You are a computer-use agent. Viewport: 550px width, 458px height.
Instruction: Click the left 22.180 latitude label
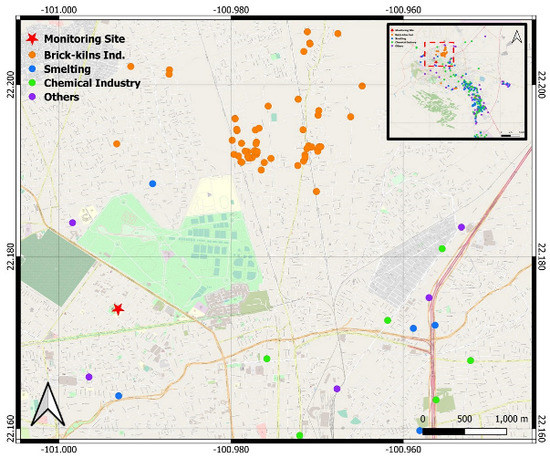(x=11, y=257)
